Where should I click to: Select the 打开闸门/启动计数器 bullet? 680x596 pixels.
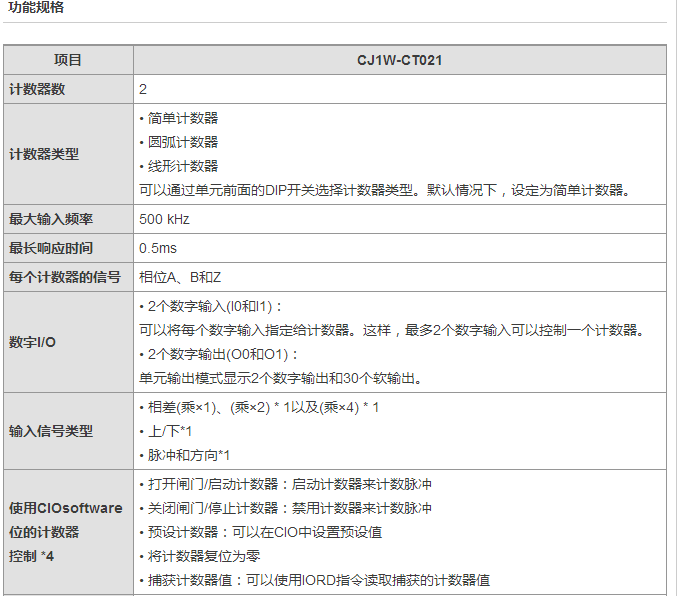tap(285, 484)
